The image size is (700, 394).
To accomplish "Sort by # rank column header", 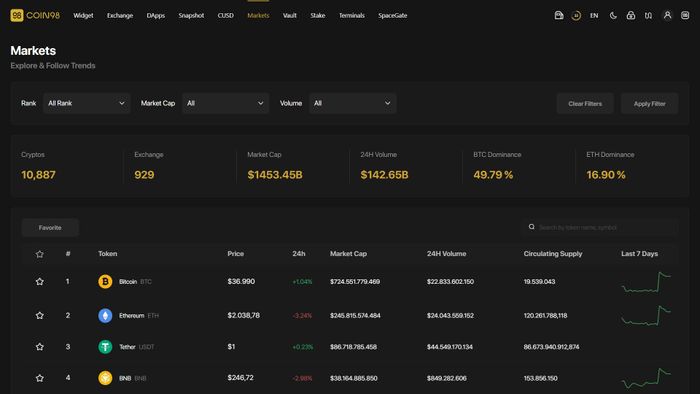I will pyautogui.click(x=68, y=253).
